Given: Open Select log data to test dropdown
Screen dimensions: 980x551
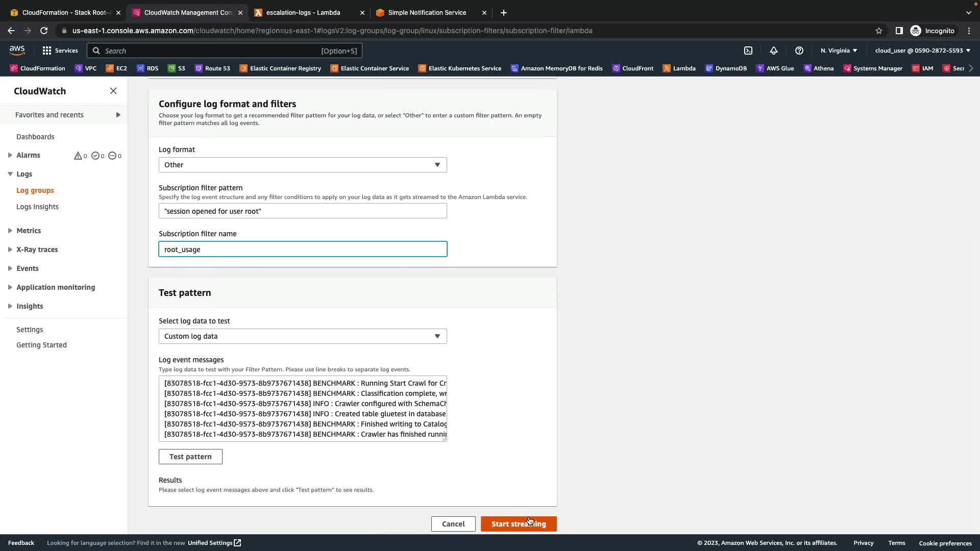Looking at the screenshot, I should (x=303, y=336).
